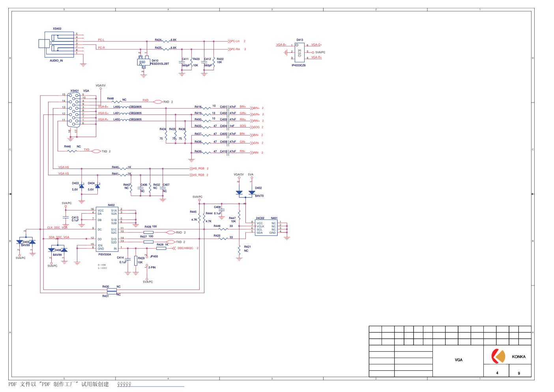
Task: Select the R427 100 ohm resistor symbol
Action: click(148, 242)
